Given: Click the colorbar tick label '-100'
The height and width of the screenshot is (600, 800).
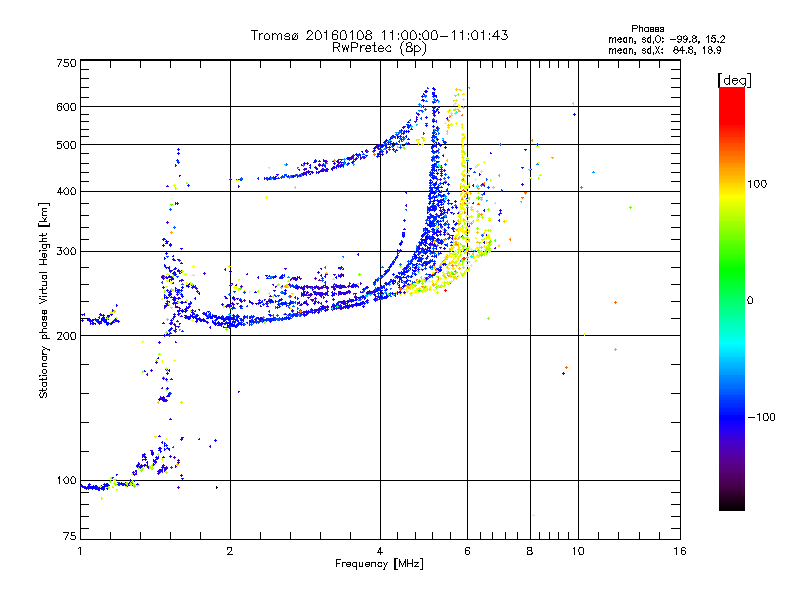Looking at the screenshot, I should [762, 417].
